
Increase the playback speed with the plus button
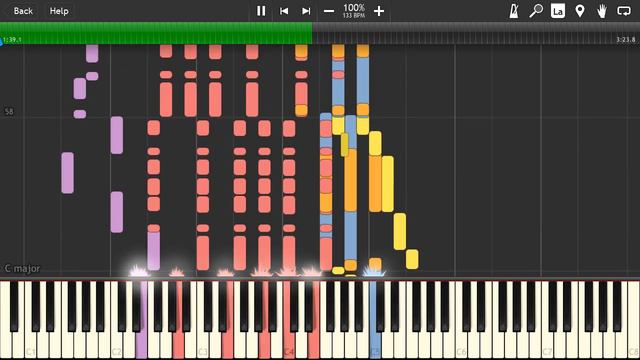tap(379, 11)
